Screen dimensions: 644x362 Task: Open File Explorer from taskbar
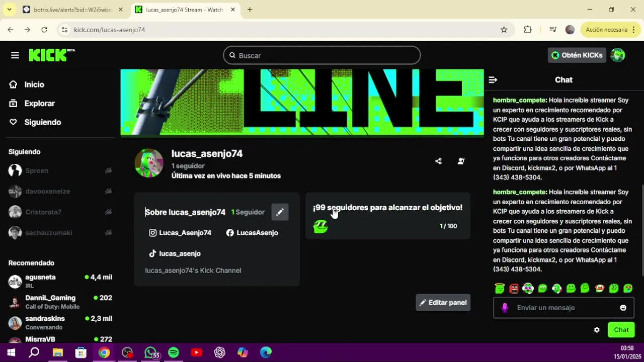pyautogui.click(x=58, y=353)
